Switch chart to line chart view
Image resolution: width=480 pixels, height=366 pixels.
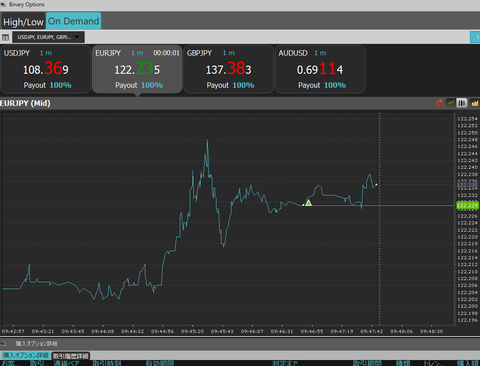click(451, 103)
